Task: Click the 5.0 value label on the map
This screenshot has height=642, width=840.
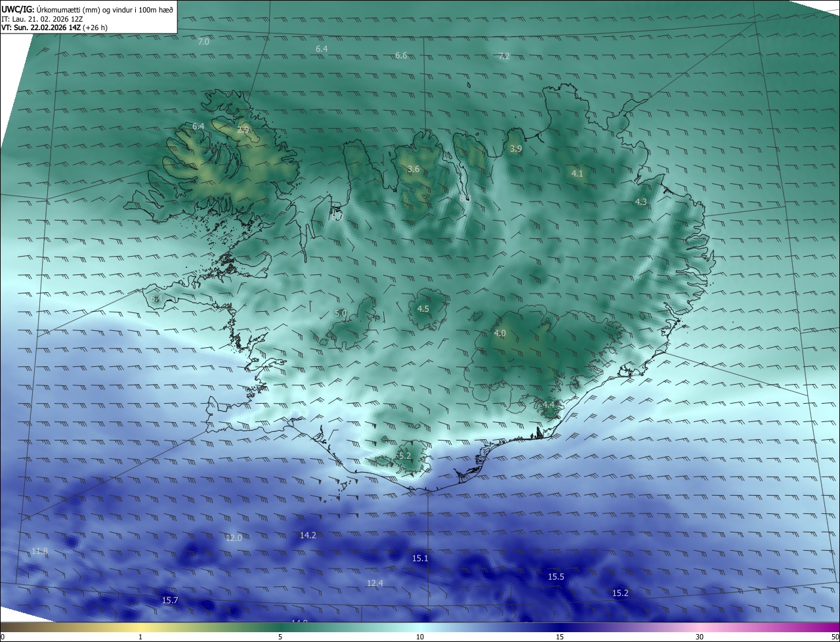Action: pyautogui.click(x=341, y=314)
